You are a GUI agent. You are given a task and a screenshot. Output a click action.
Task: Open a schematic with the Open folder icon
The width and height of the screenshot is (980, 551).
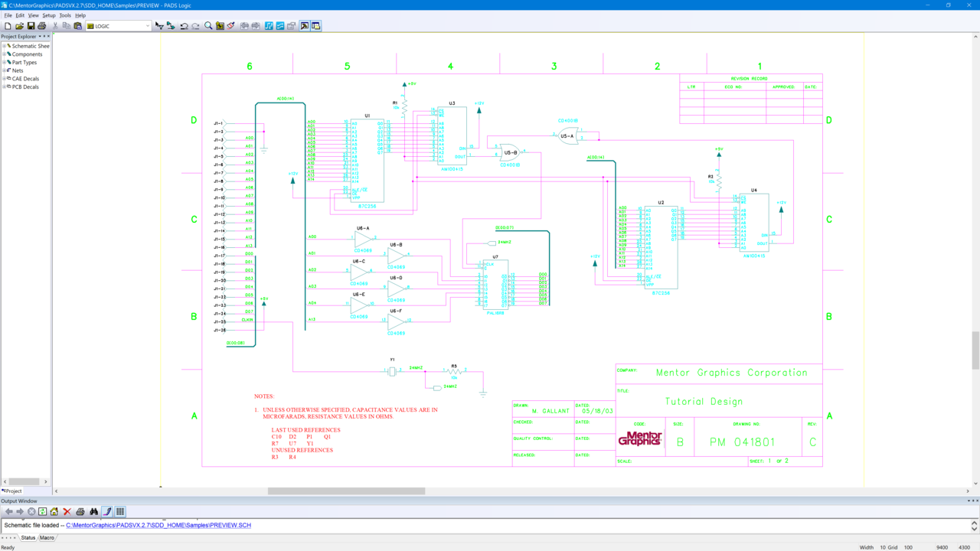click(19, 26)
